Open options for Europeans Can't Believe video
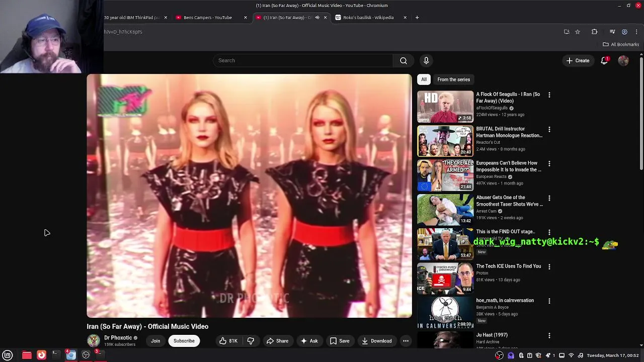Image resolution: width=644 pixels, height=362 pixels. coord(549,163)
